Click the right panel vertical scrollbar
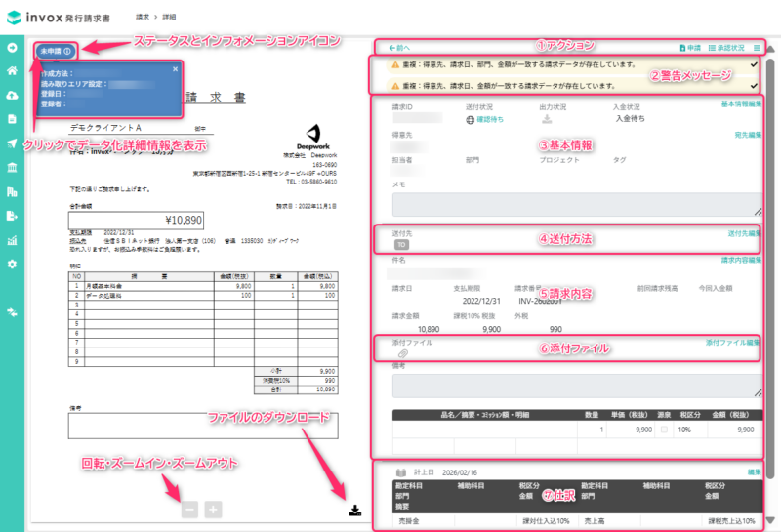The width and height of the screenshot is (781, 532). pyautogui.click(x=770, y=269)
